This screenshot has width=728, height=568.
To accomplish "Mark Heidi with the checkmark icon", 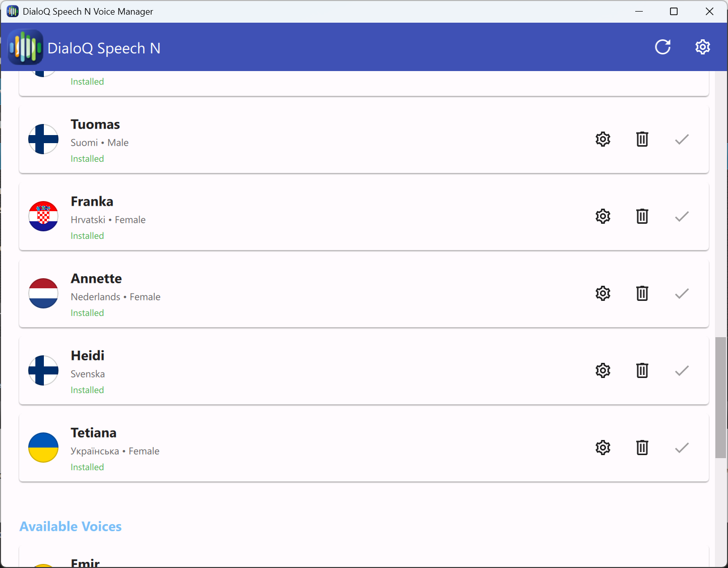I will click(x=682, y=370).
